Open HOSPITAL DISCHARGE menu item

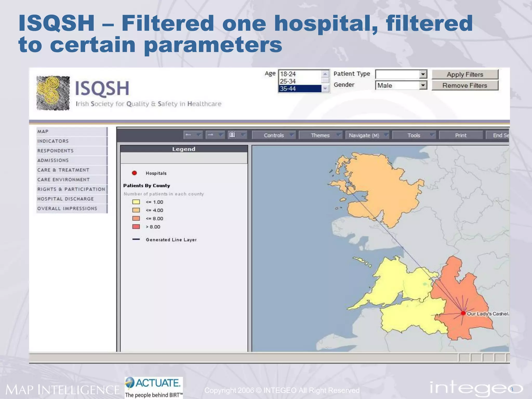[72, 199]
